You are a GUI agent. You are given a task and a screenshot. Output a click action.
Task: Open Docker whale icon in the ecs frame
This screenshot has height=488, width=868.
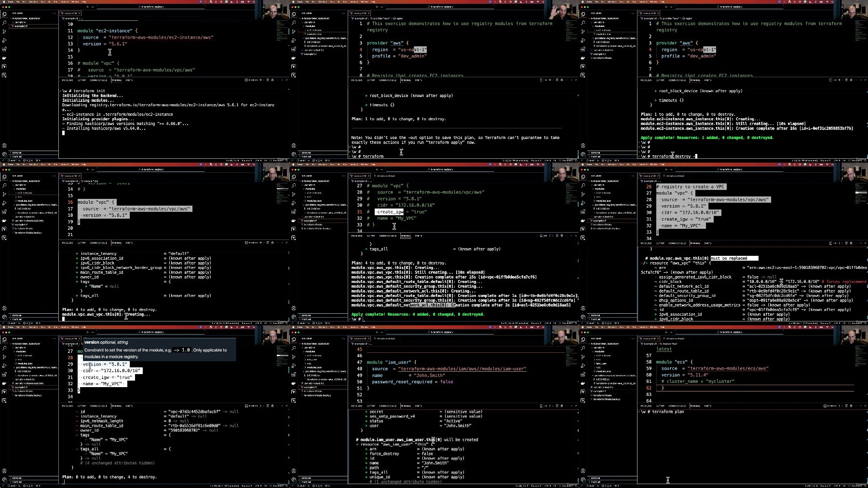(583, 383)
